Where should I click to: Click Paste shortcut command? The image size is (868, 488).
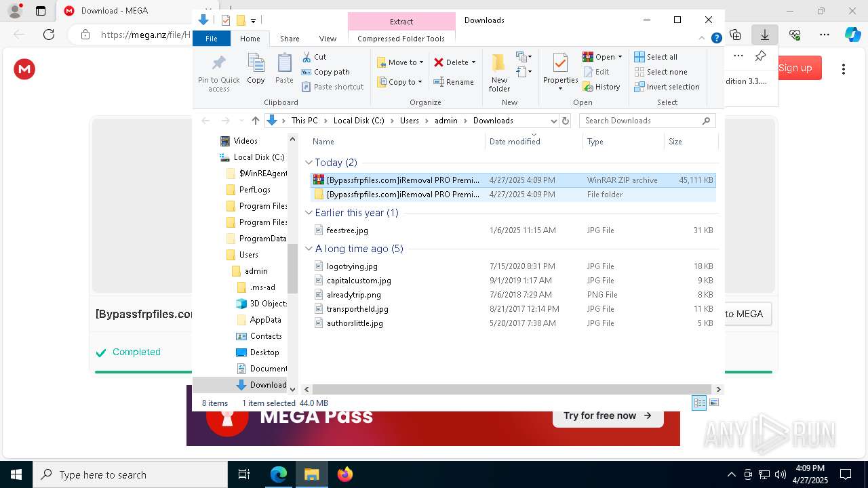(332, 87)
